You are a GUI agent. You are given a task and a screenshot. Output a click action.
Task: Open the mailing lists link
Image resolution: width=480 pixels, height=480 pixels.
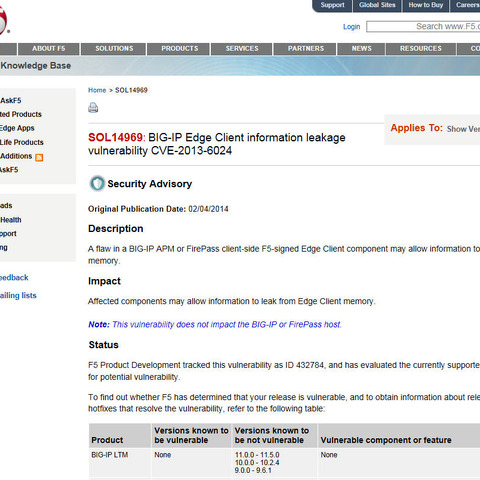18,295
